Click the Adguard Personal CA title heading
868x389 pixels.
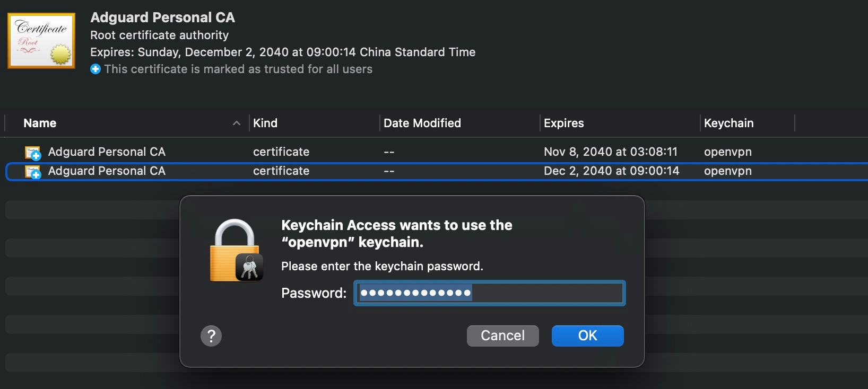163,17
